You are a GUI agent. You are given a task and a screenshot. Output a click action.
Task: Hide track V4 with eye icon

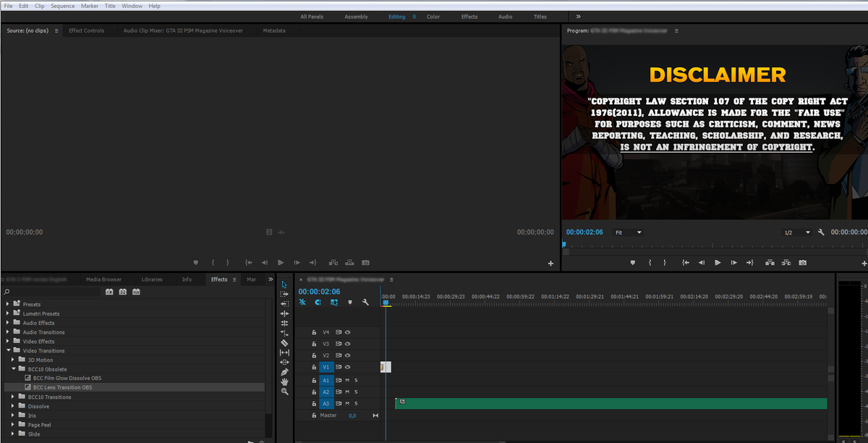pyautogui.click(x=347, y=332)
